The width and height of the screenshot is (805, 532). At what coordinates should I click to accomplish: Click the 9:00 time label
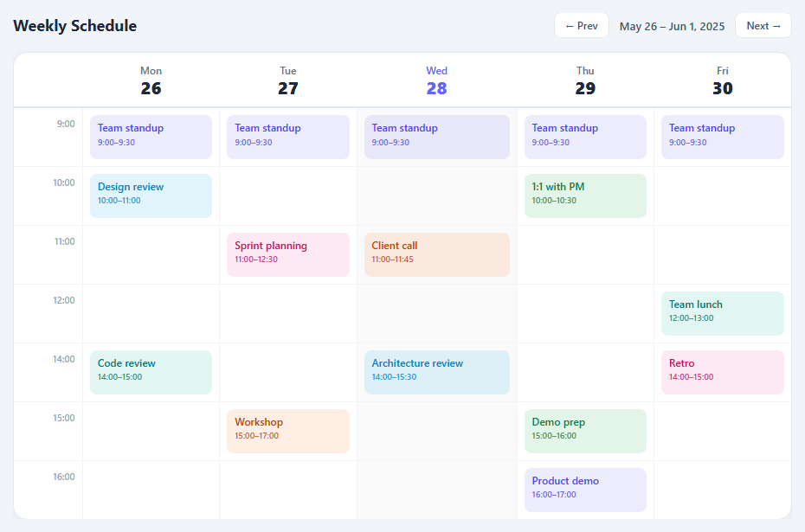coord(66,124)
